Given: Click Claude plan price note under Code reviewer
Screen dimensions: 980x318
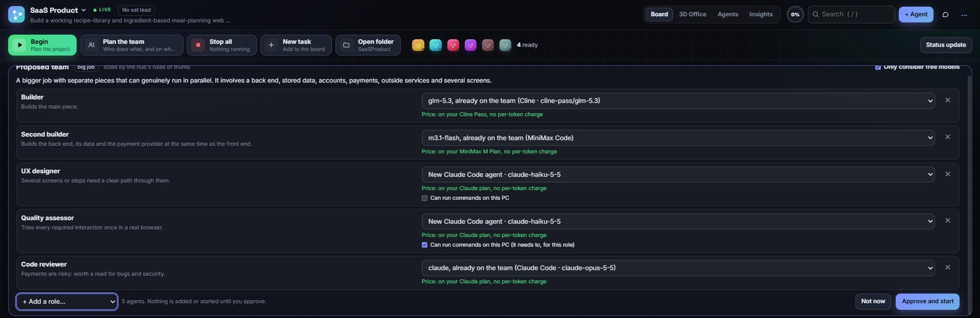Looking at the screenshot, I should [484, 282].
